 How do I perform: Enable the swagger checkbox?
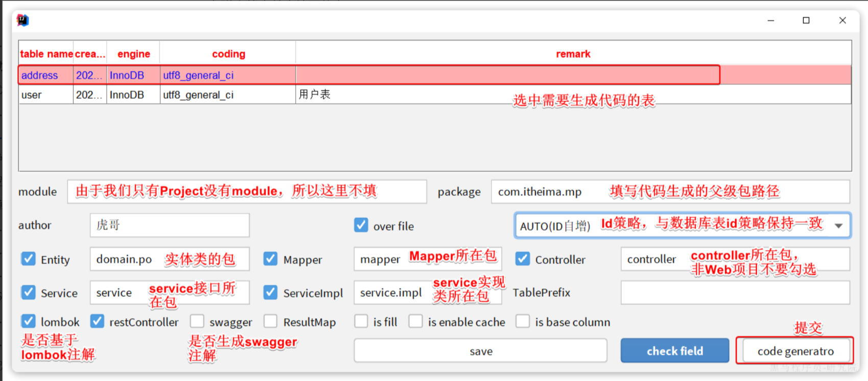click(x=197, y=321)
